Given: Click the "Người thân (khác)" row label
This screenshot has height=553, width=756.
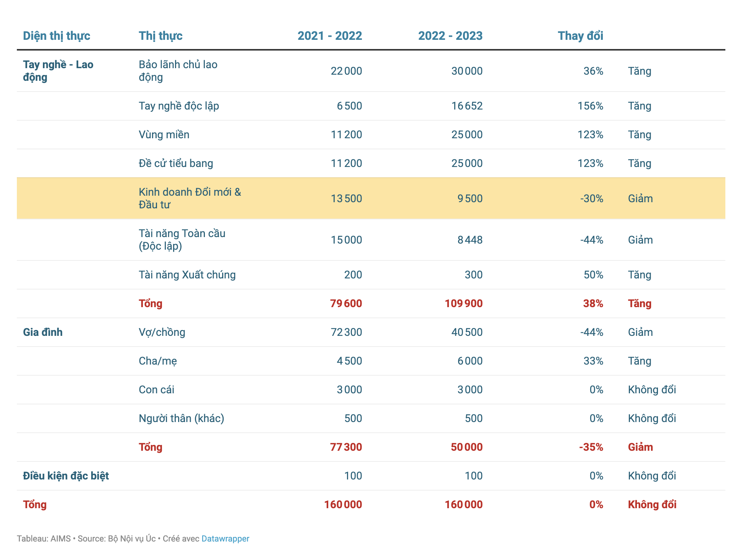Looking at the screenshot, I should point(181,418).
